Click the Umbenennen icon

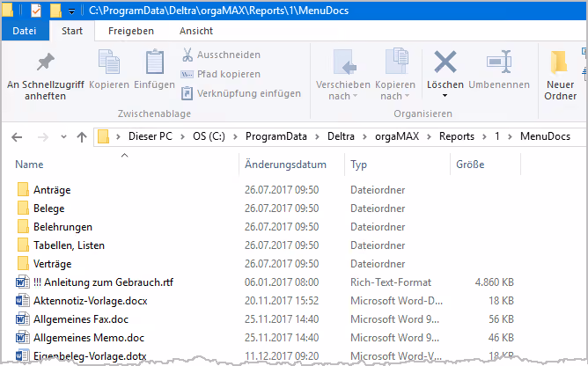coord(499,62)
